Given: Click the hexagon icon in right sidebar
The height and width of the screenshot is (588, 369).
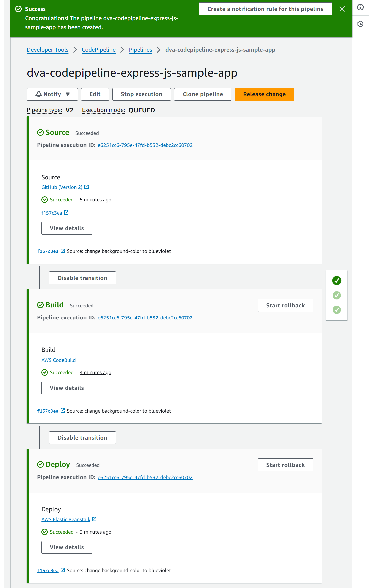Looking at the screenshot, I should (360, 24).
